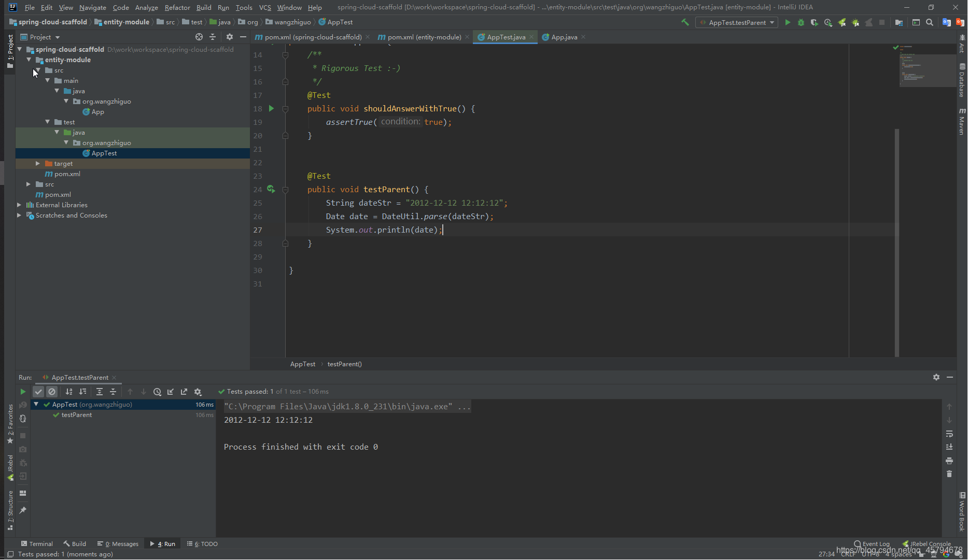Collapse the entity-module node
This screenshot has height=560, width=968.
[x=29, y=60]
